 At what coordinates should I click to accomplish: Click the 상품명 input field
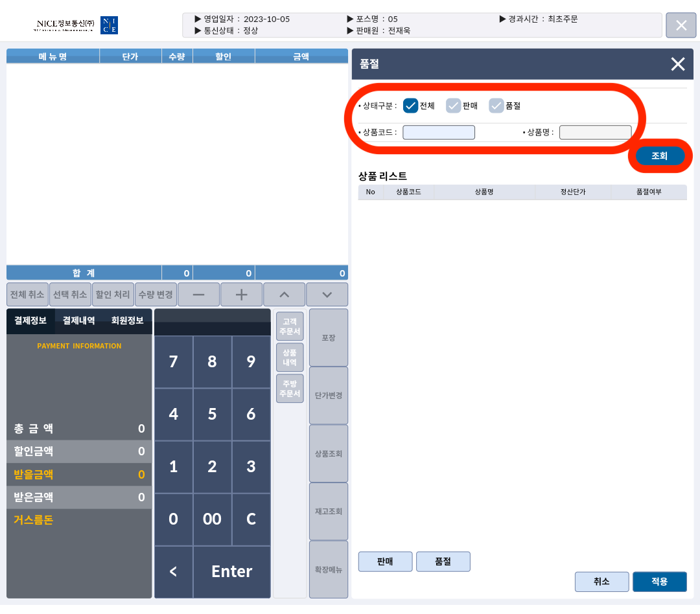595,133
